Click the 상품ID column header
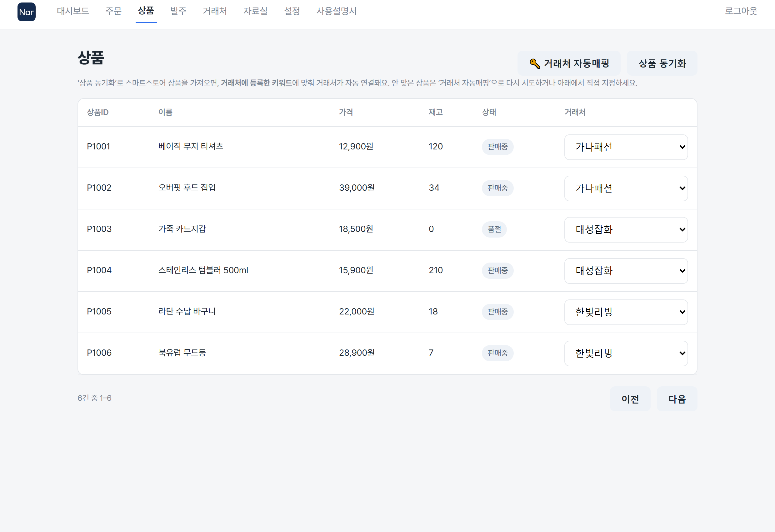The image size is (775, 532). click(x=98, y=112)
